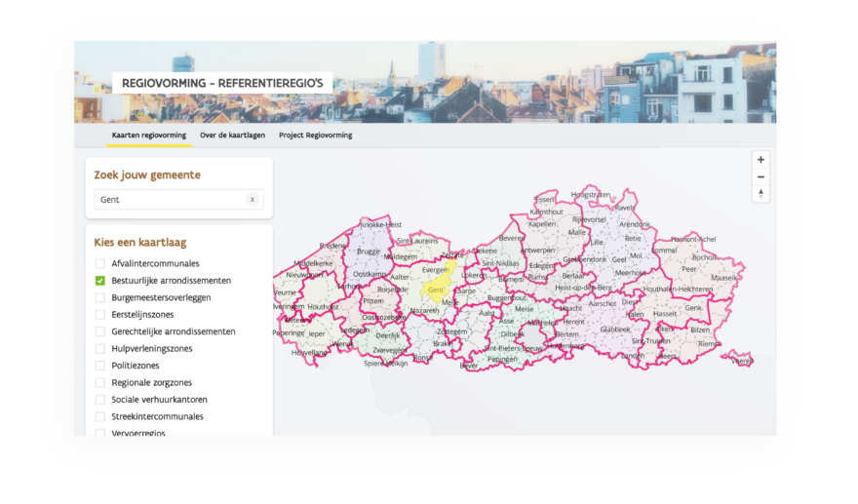This screenshot has height=504, width=858.
Task: Click Evergem label on the map
Action: pos(436,270)
